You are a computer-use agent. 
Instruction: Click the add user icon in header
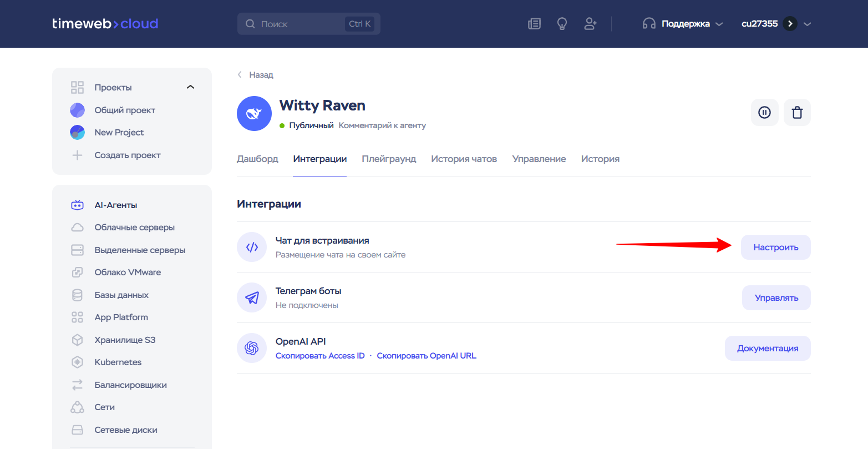[590, 24]
